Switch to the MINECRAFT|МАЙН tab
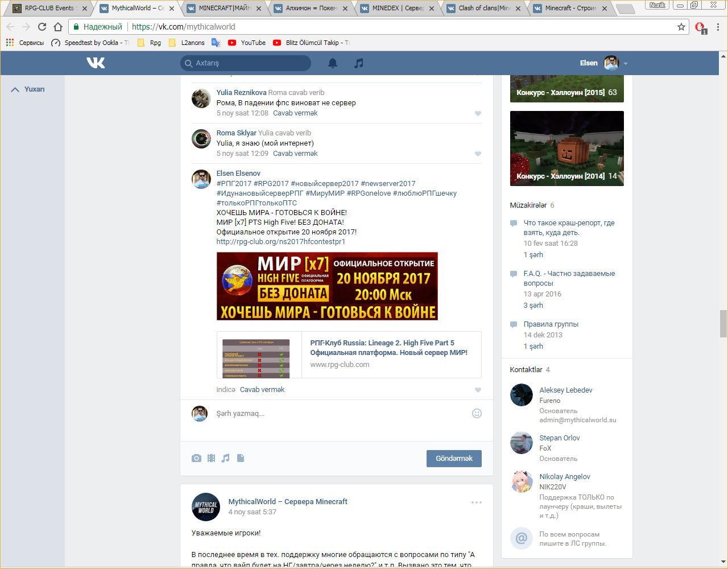The height and width of the screenshot is (569, 728). (x=224, y=9)
